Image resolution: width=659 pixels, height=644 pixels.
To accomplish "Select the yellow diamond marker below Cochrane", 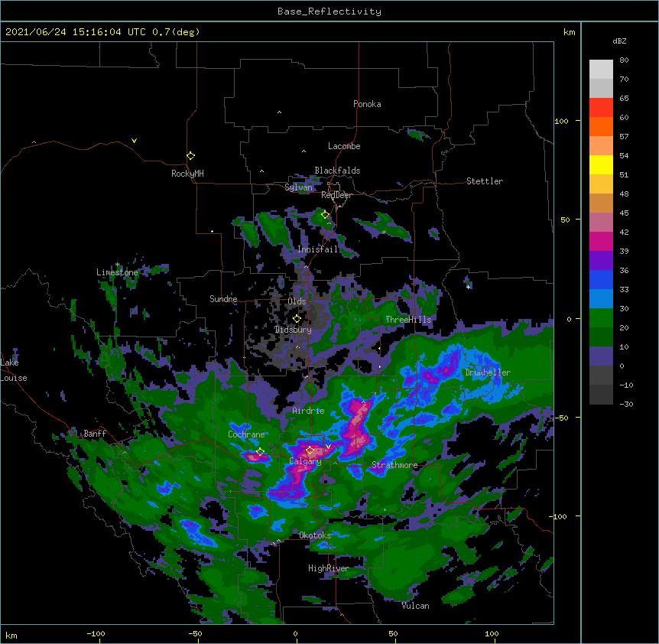I will tap(260, 452).
